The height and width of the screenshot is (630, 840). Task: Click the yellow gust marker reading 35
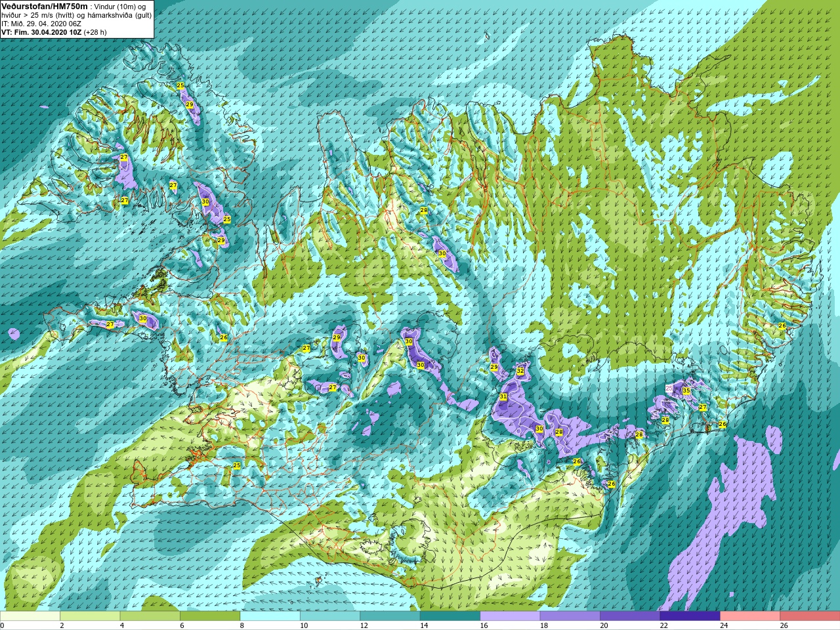(686, 390)
